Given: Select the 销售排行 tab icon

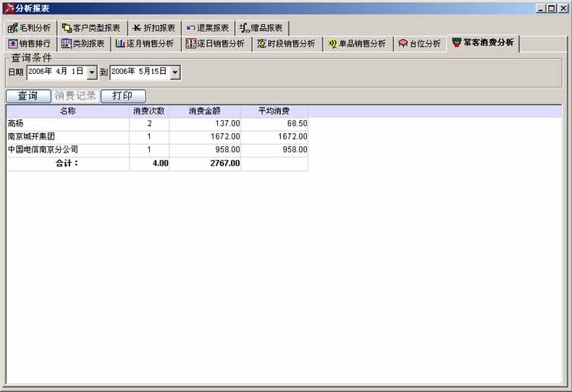Looking at the screenshot, I should pos(12,43).
